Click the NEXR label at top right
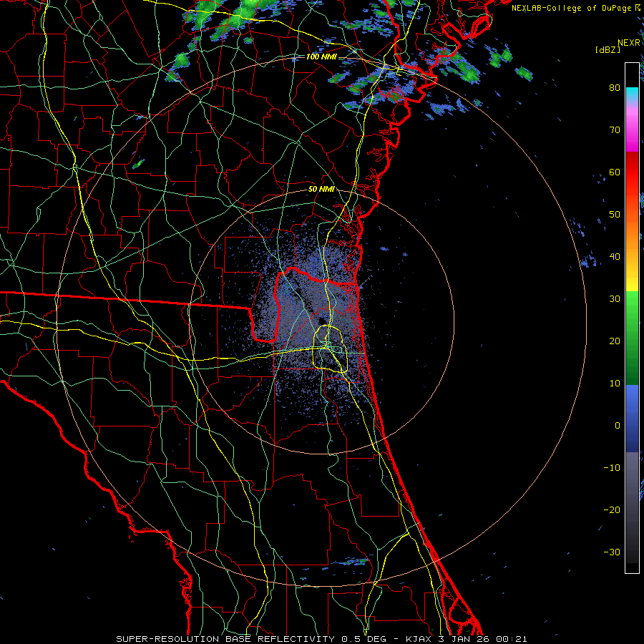644x644 pixels. tap(629, 43)
